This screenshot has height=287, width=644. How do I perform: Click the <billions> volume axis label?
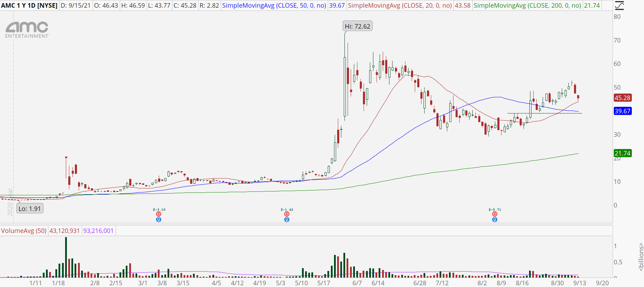641,257
